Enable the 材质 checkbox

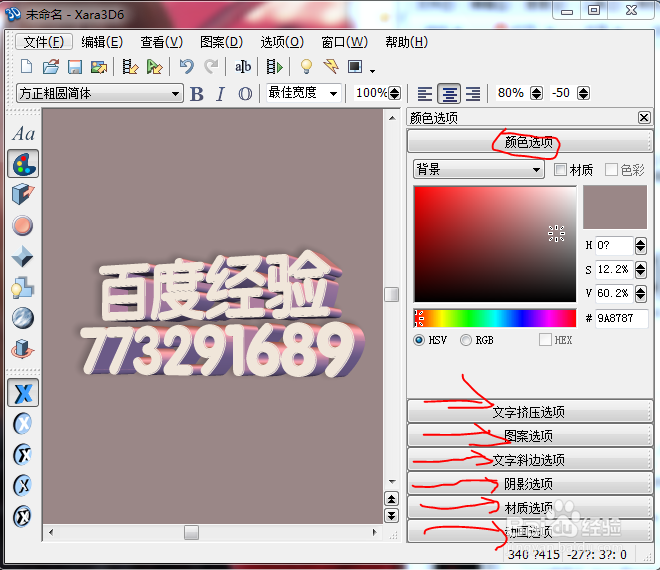pyautogui.click(x=560, y=170)
